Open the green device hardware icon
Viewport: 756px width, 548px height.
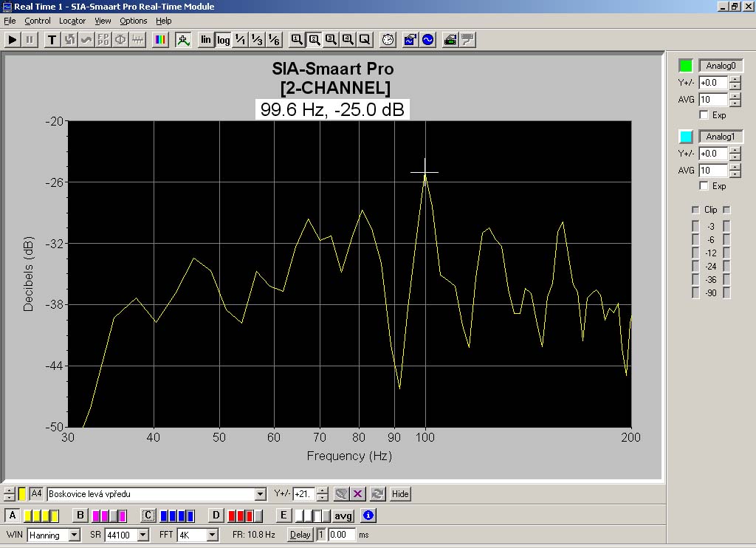coord(450,40)
